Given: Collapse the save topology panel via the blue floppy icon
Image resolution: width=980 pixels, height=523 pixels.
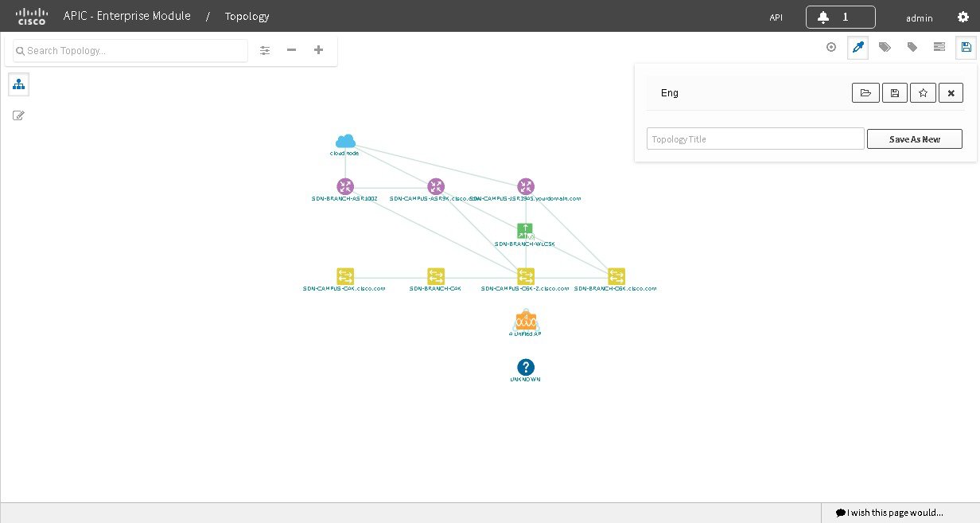Looking at the screenshot, I should pyautogui.click(x=966, y=47).
